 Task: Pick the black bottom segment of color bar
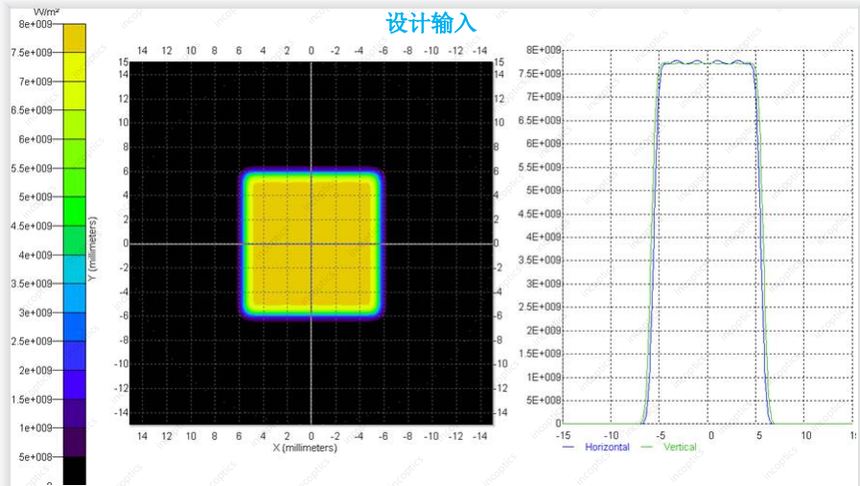[75, 470]
